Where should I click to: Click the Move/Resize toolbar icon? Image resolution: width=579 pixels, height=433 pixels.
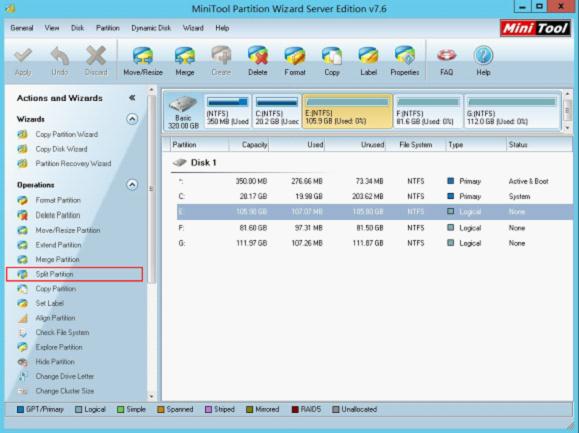143,61
